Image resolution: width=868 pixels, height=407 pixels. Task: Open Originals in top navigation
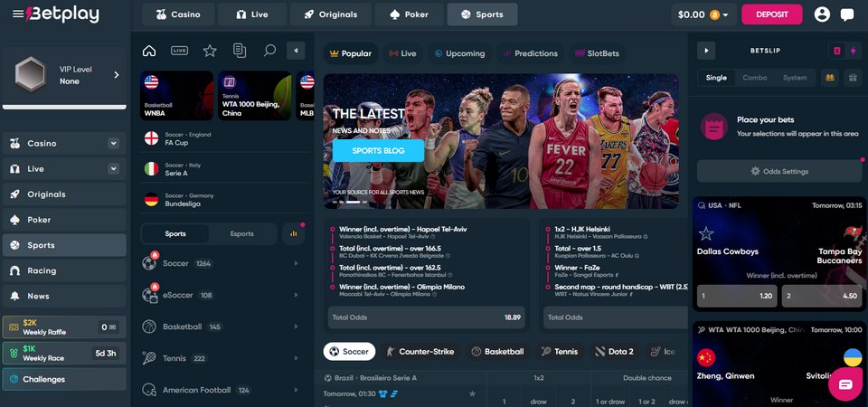tap(331, 14)
